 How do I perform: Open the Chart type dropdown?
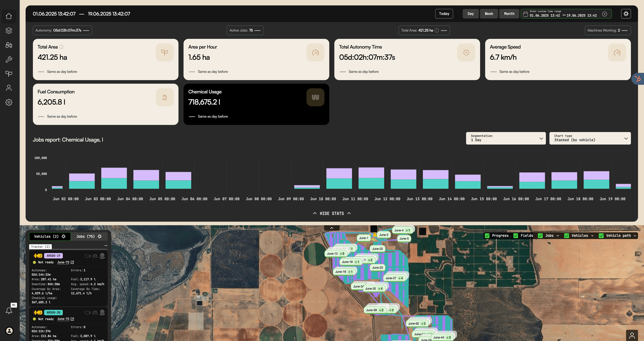pos(590,138)
